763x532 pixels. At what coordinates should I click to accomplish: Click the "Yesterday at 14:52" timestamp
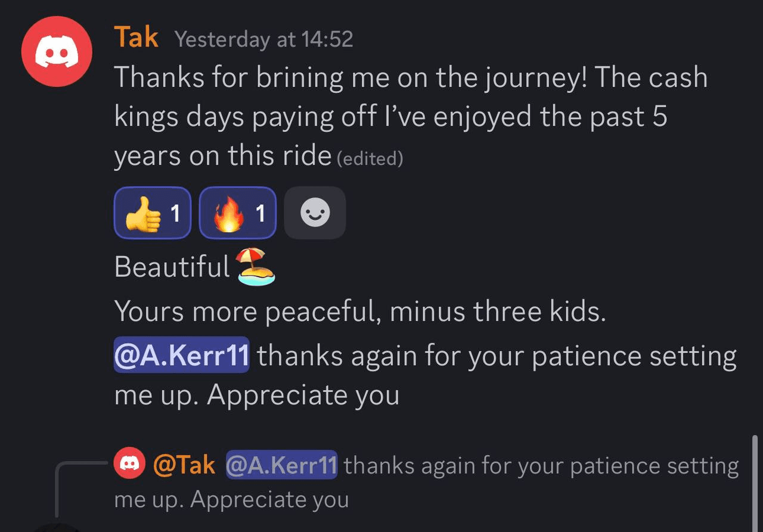263,39
